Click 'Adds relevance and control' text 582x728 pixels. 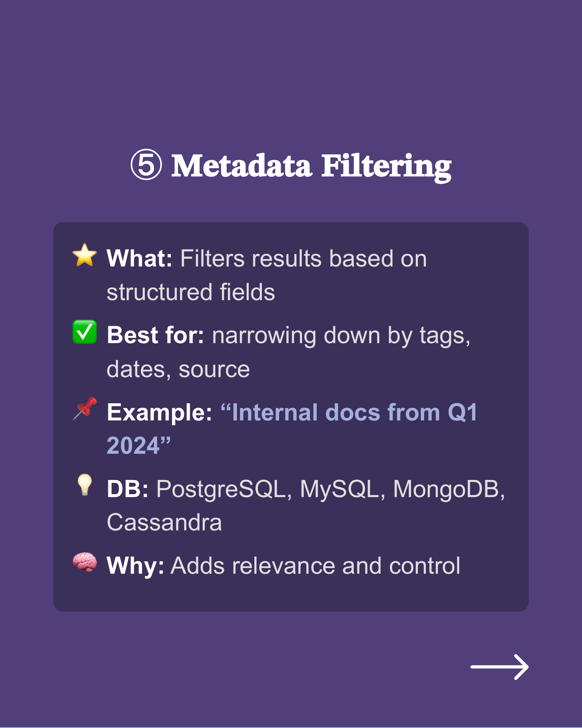[315, 566]
